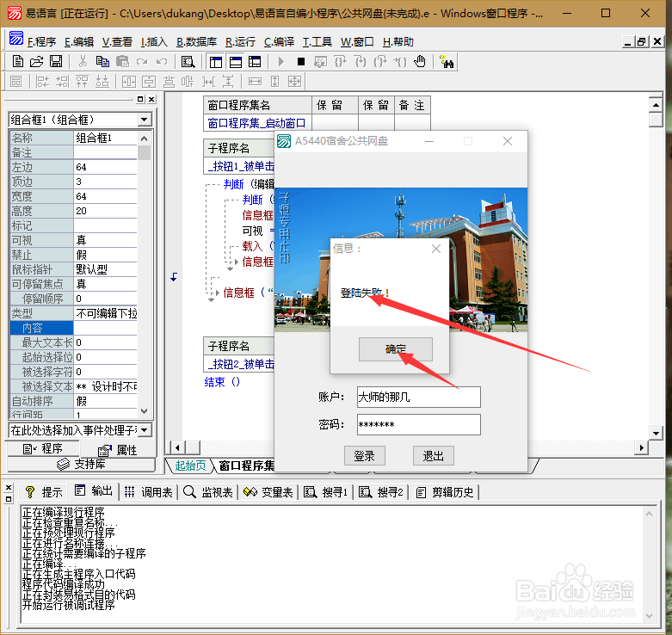
Task: Open the F.程序 menu
Action: [x=41, y=42]
